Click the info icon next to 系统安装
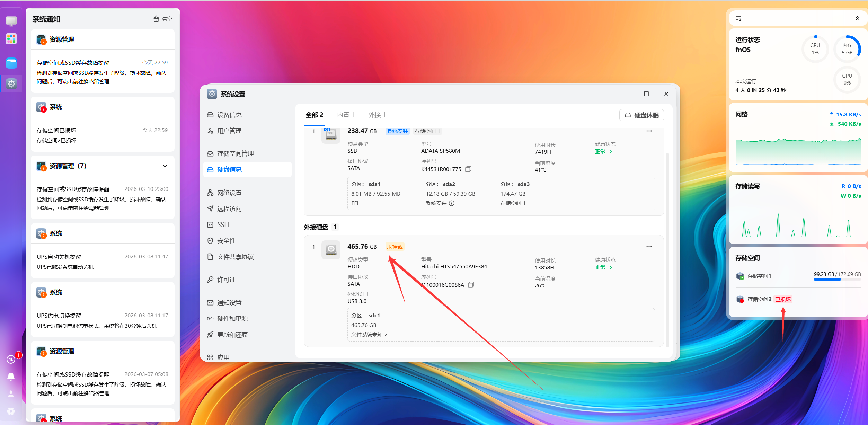Viewport: 868px width, 425px height. (x=452, y=203)
